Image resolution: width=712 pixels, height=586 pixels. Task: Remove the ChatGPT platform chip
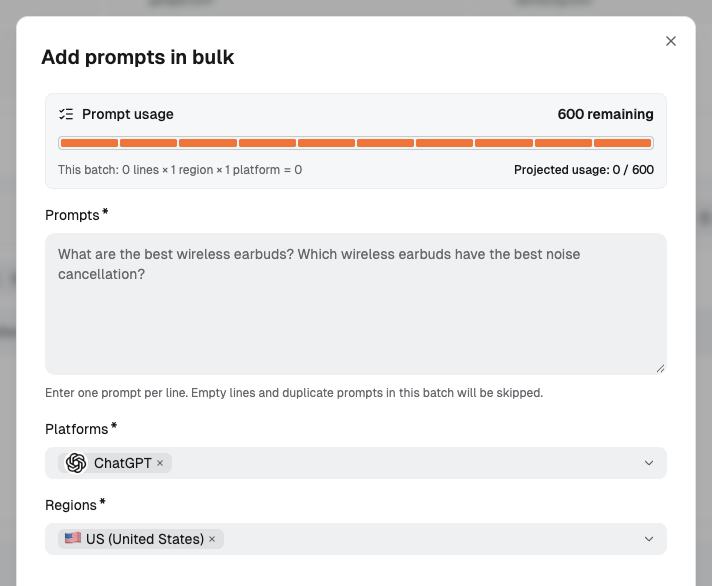point(160,463)
